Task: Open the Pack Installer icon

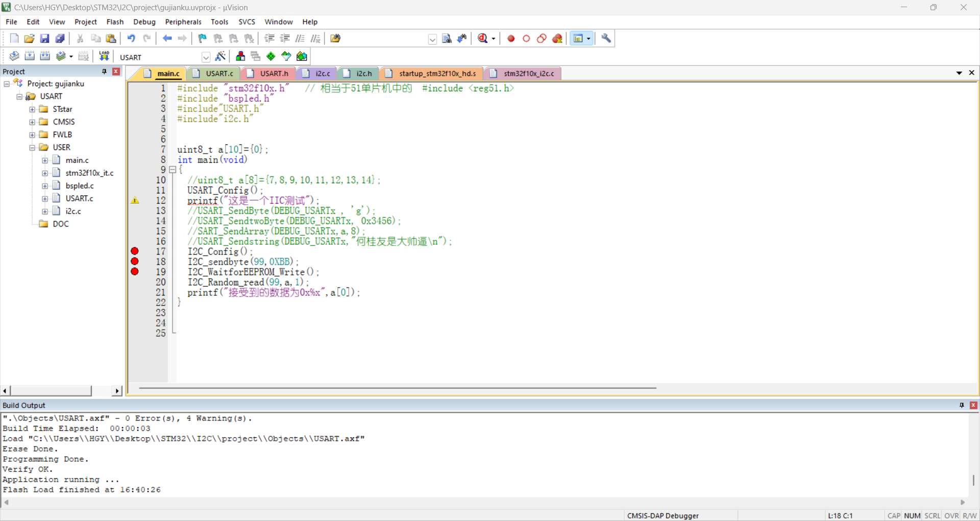Action: coord(302,56)
